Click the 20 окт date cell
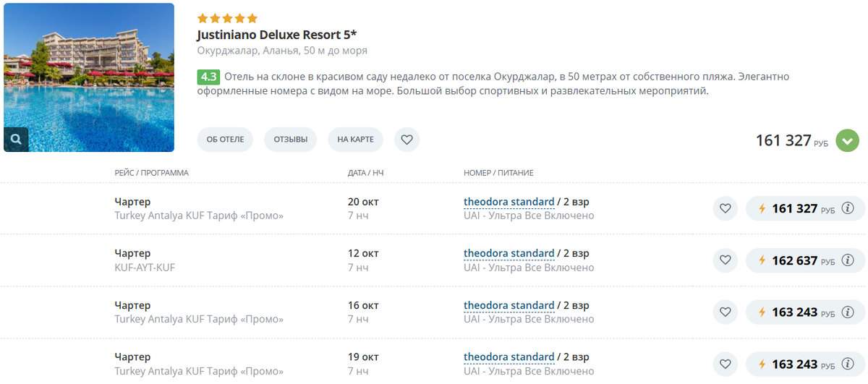The width and height of the screenshot is (868, 384). [363, 202]
